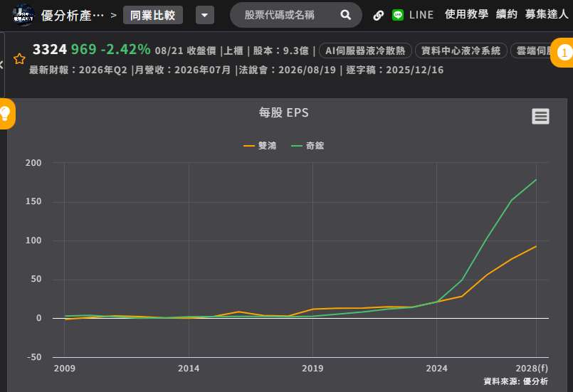Open the LINE text link

(421, 15)
